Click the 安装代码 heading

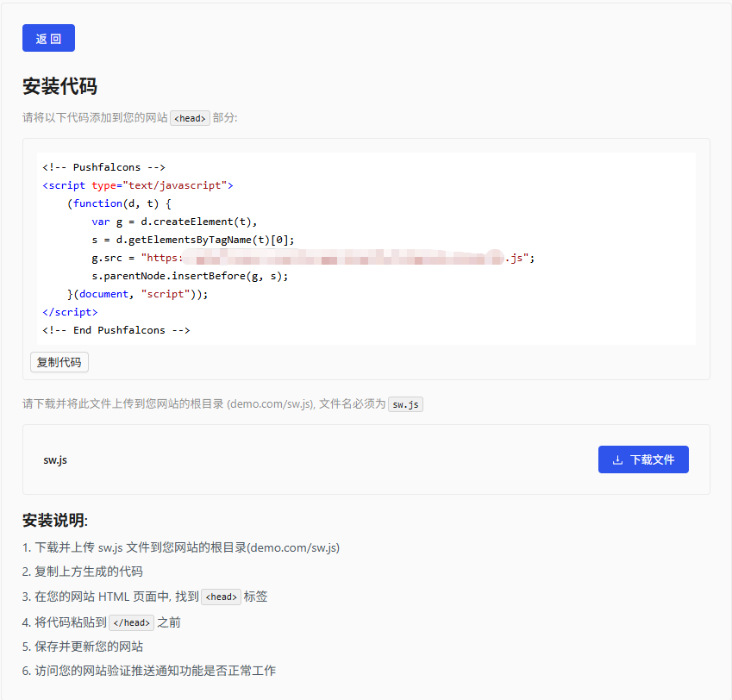tap(59, 86)
